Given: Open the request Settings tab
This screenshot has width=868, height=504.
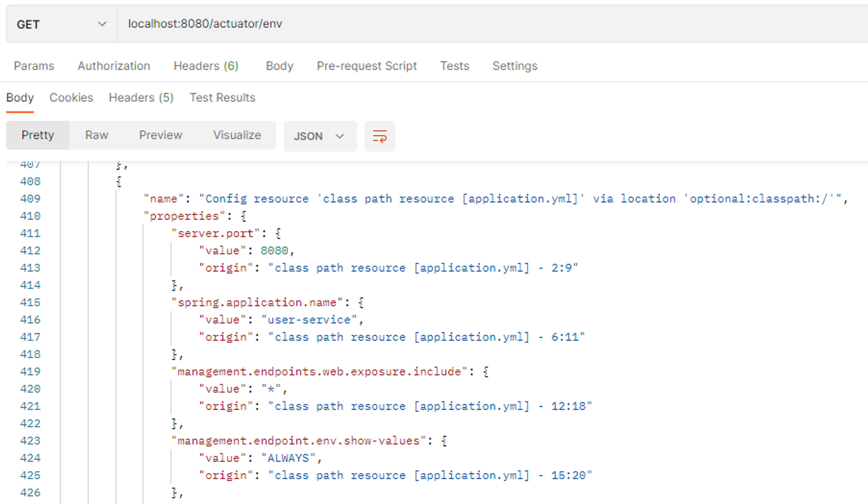Looking at the screenshot, I should pos(514,66).
